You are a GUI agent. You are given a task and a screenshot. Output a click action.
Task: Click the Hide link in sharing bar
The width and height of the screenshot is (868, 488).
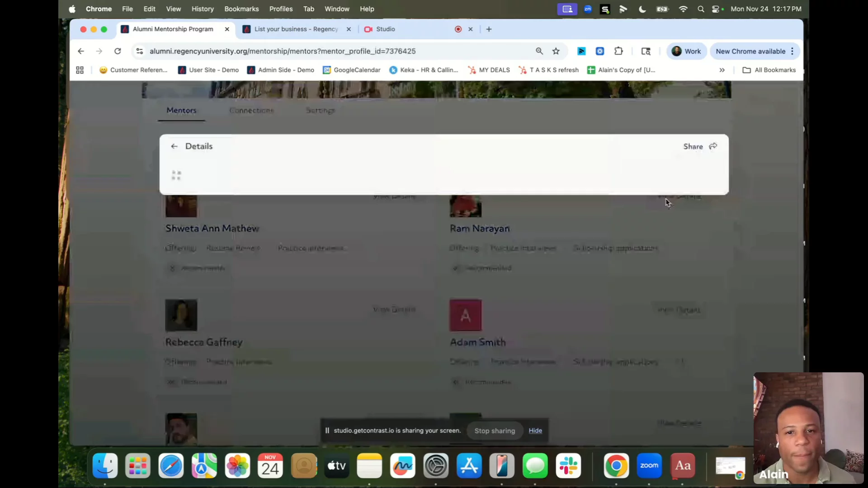pyautogui.click(x=535, y=431)
